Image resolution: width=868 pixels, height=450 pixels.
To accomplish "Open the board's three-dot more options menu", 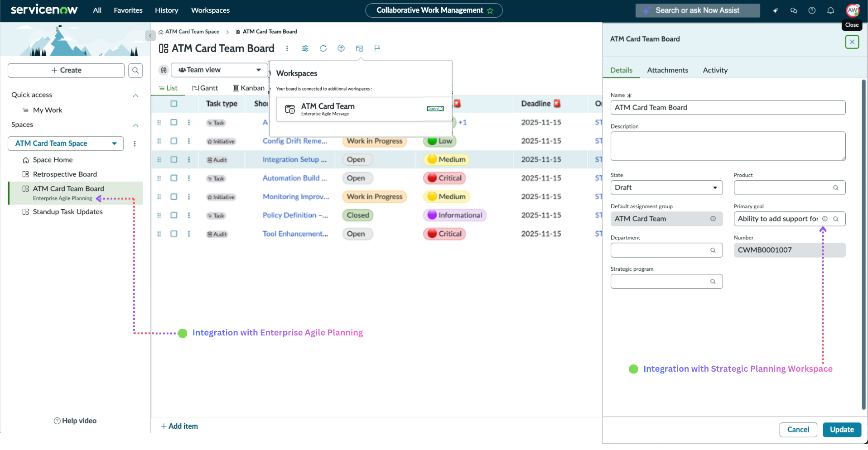I will pos(287,48).
